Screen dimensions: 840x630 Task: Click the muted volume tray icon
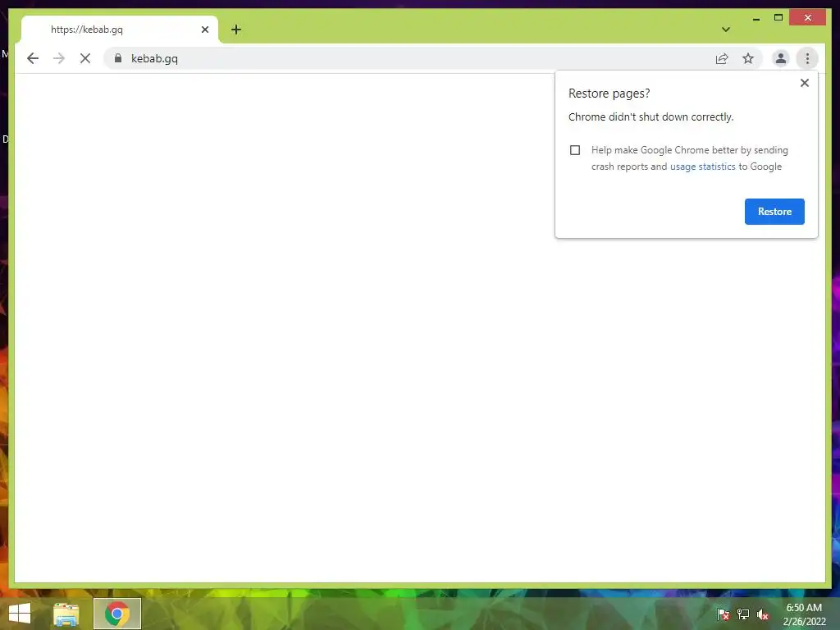(x=763, y=614)
